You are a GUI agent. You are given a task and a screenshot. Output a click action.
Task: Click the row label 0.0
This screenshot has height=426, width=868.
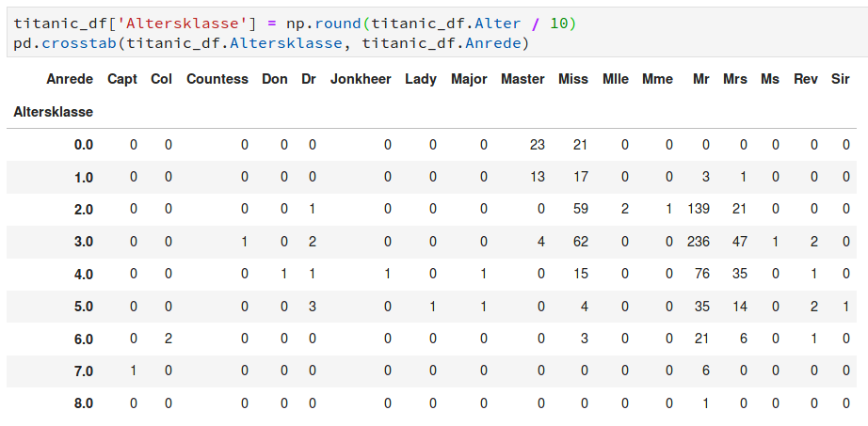click(84, 145)
